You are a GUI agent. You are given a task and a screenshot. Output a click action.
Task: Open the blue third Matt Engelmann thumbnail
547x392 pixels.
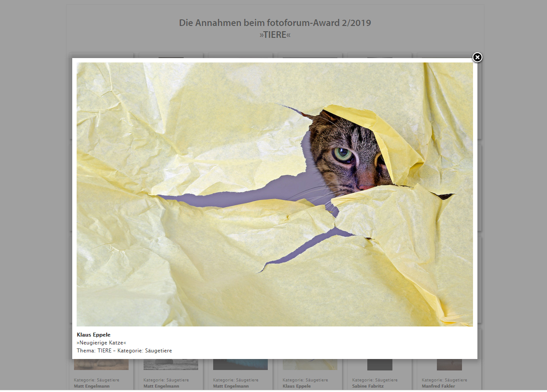(240, 365)
